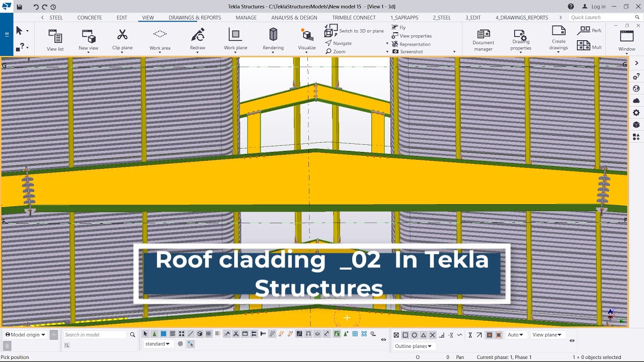Open the Model origin dropdown
Screen dimensions: 644x362
click(x=25, y=335)
